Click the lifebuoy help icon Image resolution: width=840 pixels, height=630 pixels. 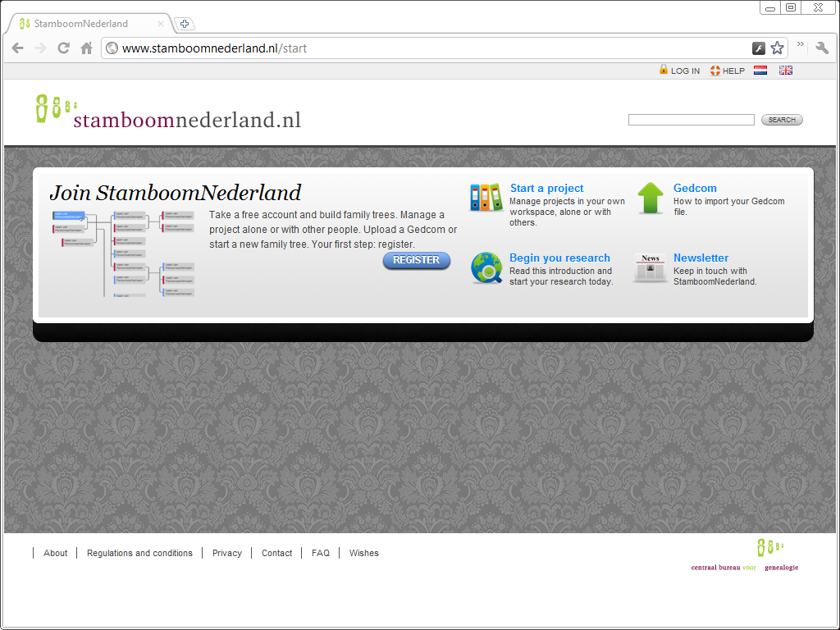715,71
